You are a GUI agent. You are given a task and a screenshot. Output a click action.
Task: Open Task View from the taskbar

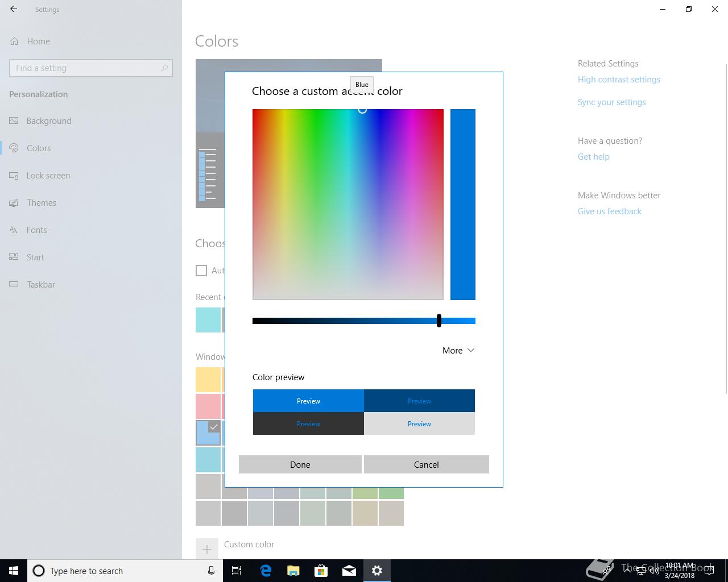click(x=237, y=571)
